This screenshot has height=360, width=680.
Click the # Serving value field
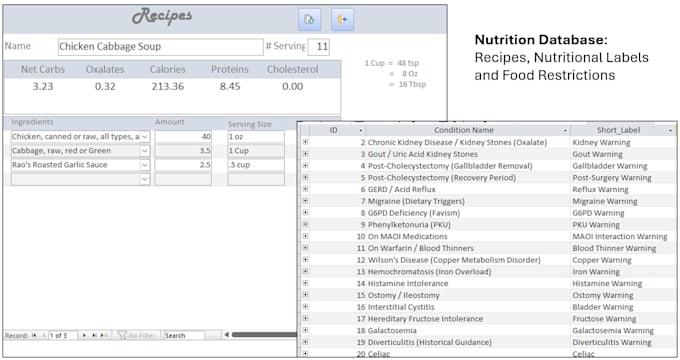[x=318, y=47]
